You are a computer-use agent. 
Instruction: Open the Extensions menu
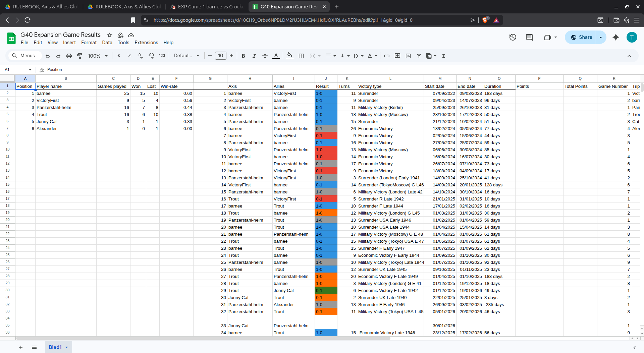tap(146, 43)
